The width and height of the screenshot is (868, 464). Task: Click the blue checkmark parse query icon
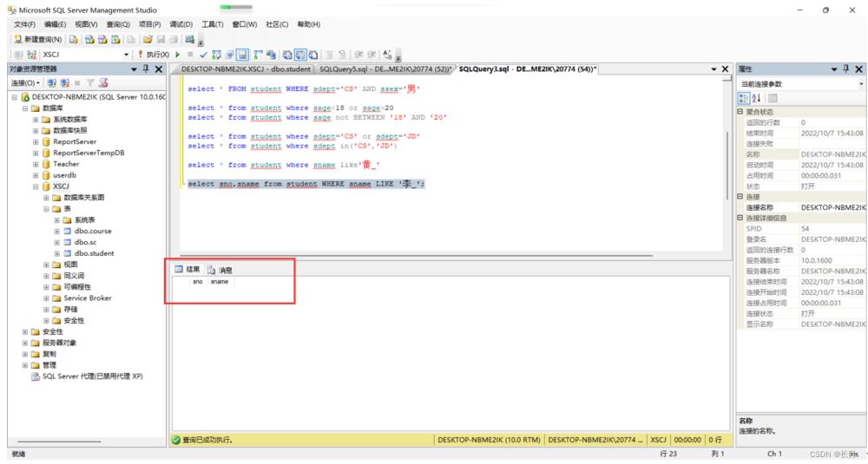(202, 54)
